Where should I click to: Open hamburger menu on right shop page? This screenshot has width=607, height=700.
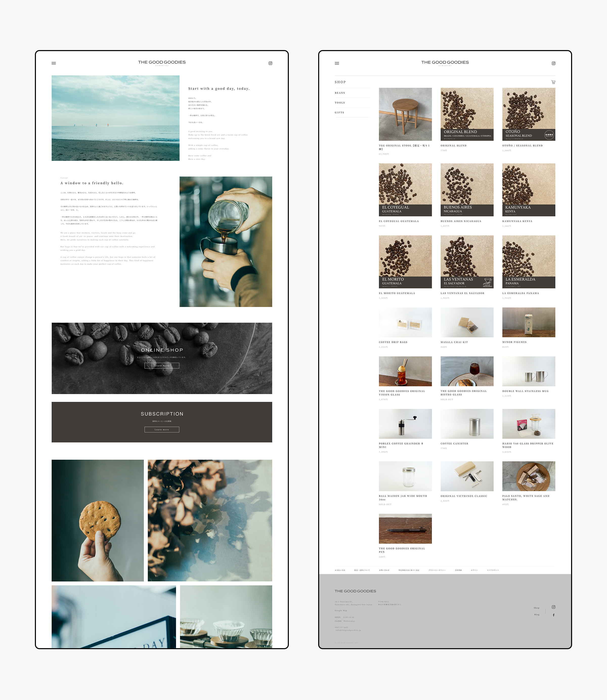point(337,63)
